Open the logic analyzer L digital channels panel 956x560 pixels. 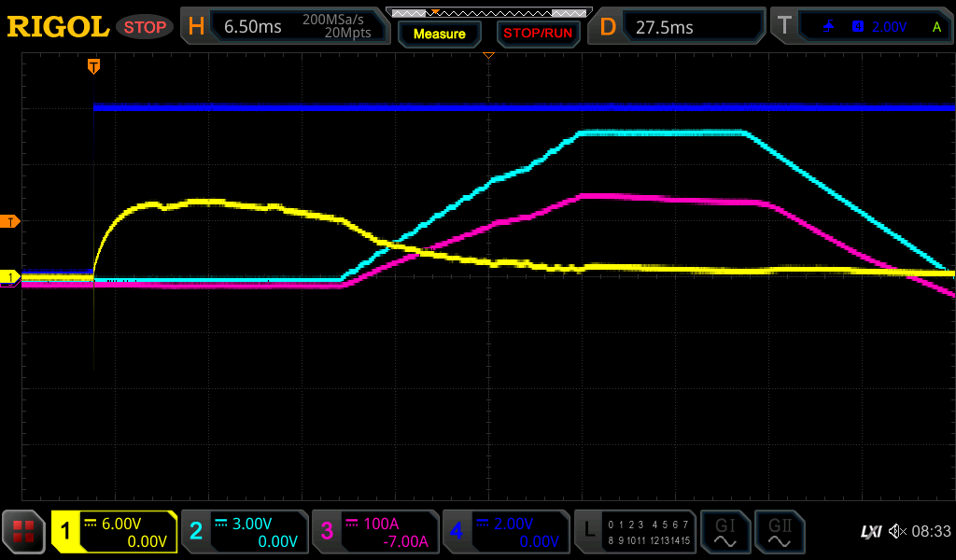[636, 532]
